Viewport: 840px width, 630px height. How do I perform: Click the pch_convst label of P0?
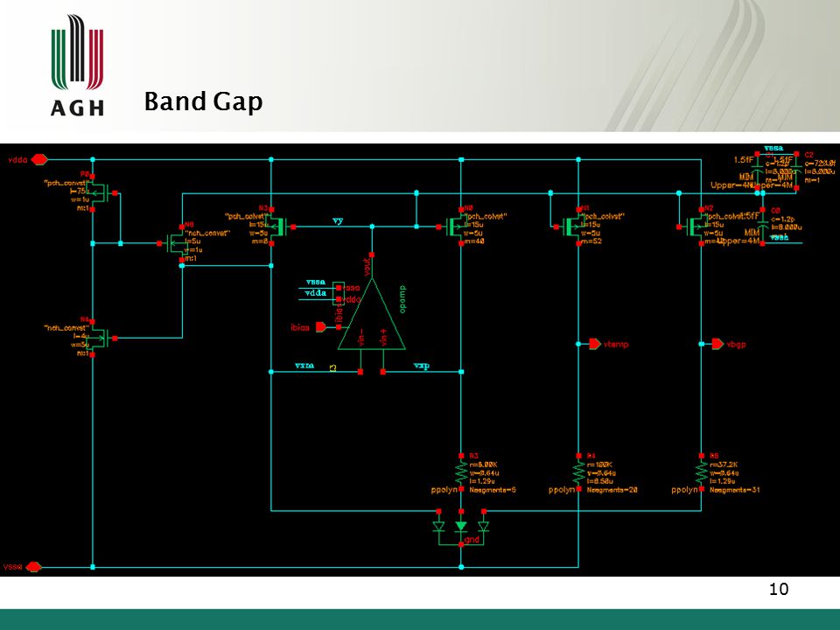tap(66, 183)
